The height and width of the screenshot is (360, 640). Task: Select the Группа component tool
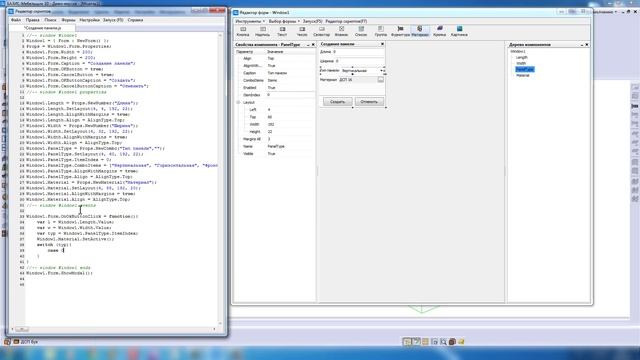380,31
